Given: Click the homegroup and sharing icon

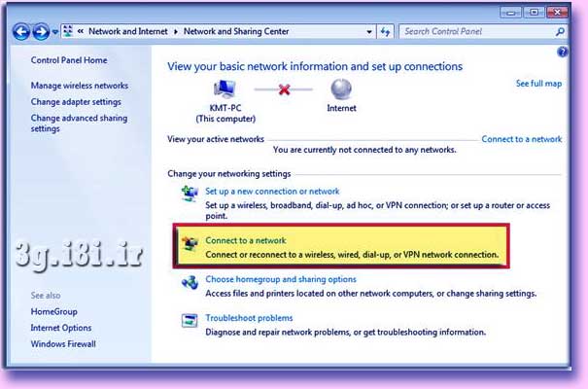Looking at the screenshot, I should point(190,282).
